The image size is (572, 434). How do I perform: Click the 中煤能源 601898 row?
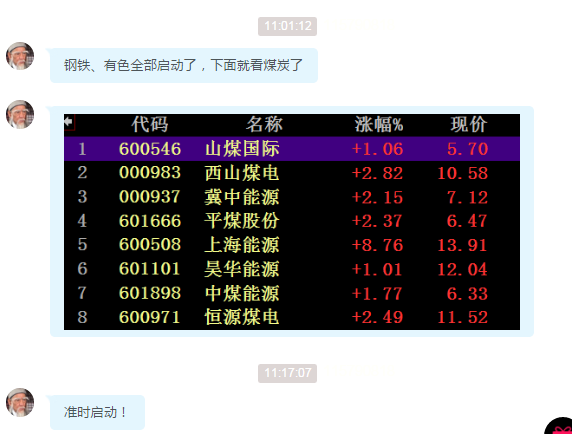click(292, 293)
